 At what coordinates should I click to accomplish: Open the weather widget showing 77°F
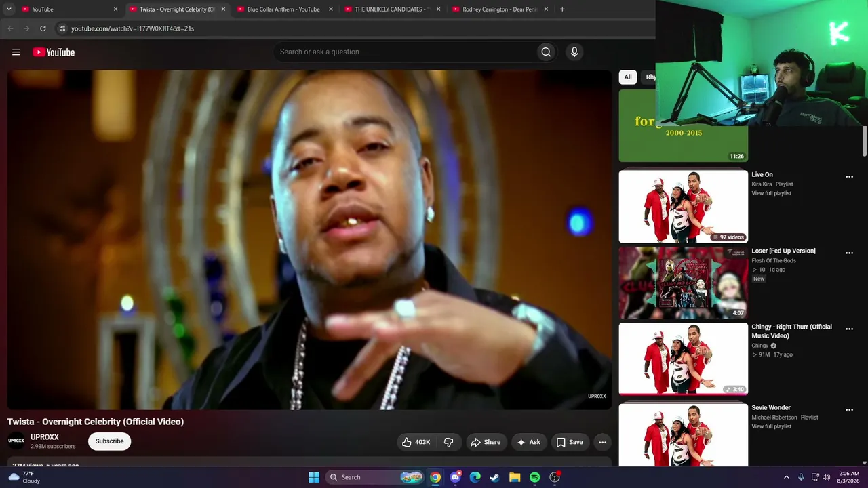tap(24, 477)
